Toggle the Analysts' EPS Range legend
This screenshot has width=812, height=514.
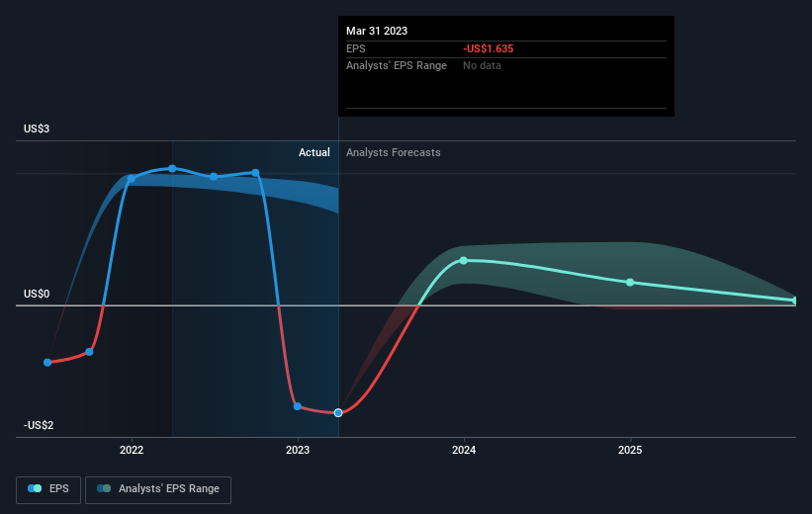pyautogui.click(x=158, y=489)
